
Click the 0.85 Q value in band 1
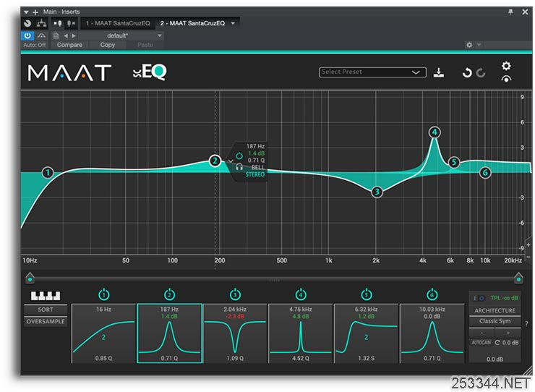pos(103,358)
